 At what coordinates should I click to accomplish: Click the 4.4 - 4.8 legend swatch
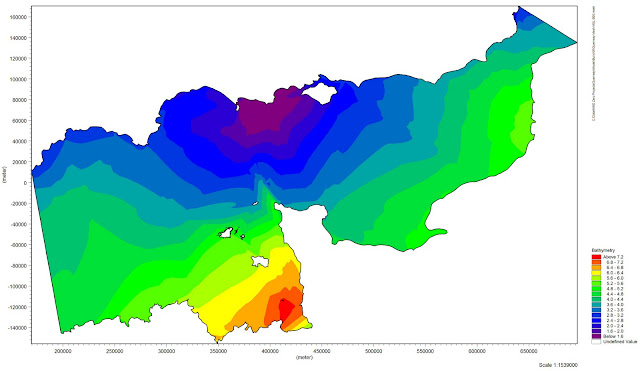point(596,294)
